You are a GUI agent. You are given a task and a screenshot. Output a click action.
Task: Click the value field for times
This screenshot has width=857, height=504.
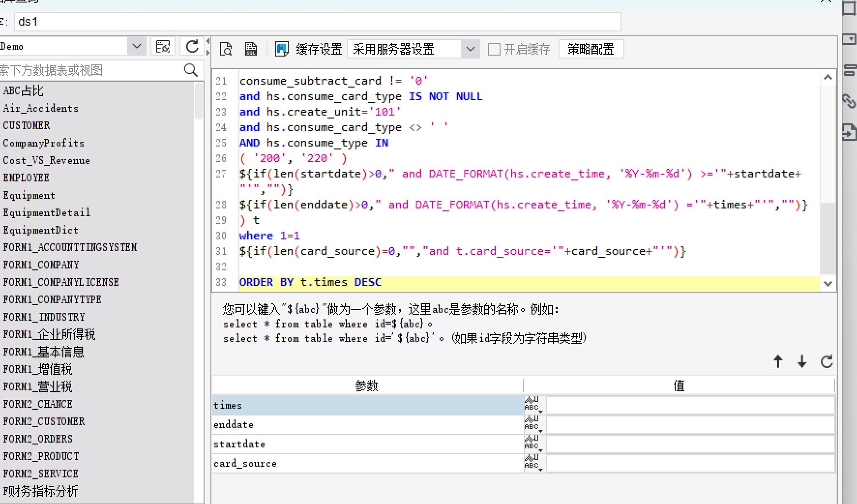pyautogui.click(x=690, y=405)
